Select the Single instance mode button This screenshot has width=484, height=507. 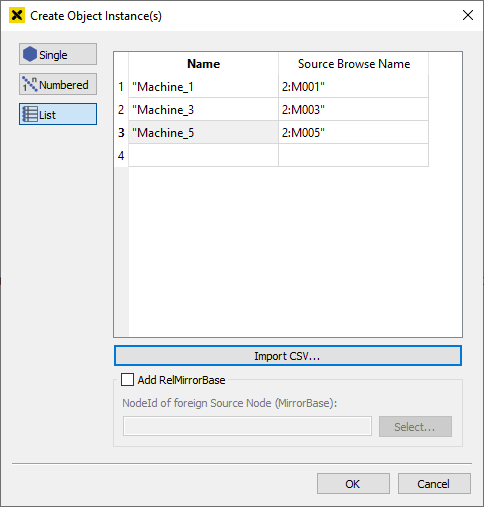click(58, 54)
